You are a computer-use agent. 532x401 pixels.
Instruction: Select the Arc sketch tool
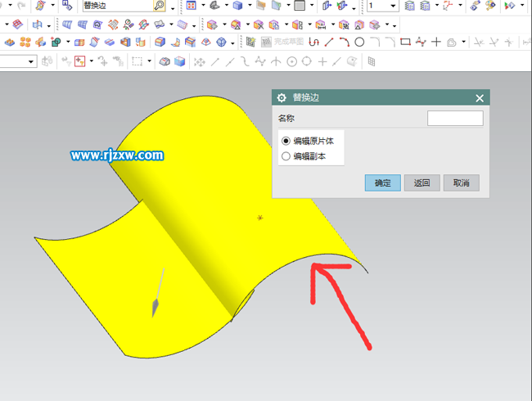click(x=345, y=42)
